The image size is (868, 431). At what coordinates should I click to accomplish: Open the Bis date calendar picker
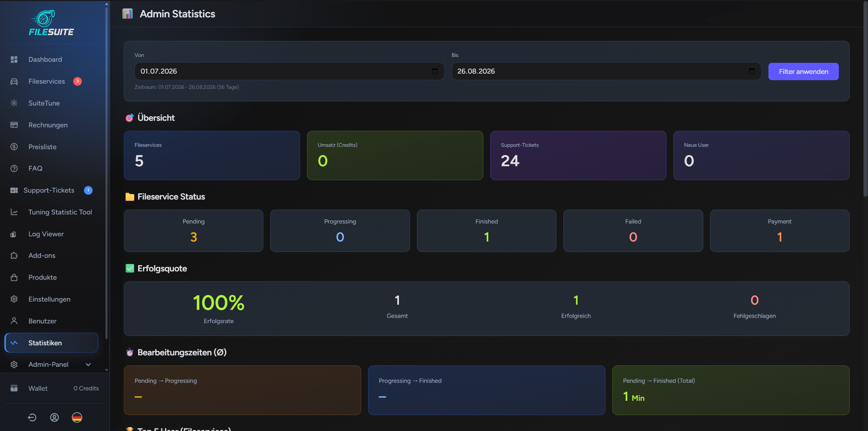751,71
